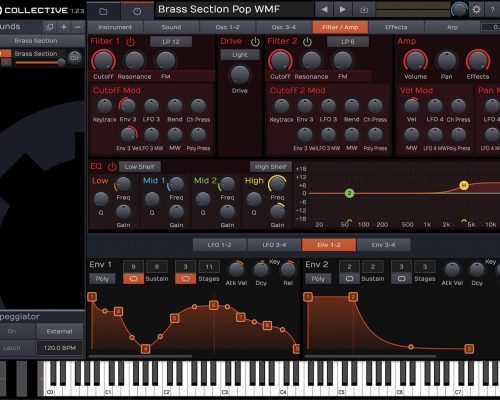500x400 pixels.
Task: Toggle Filter 2 power button
Action: point(307,42)
